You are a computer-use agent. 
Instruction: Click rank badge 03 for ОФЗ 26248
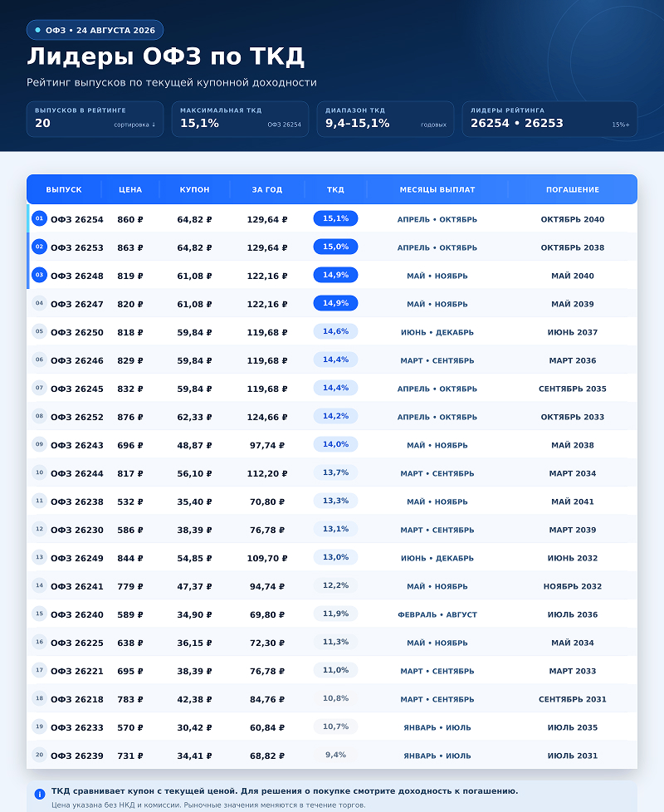pos(39,275)
